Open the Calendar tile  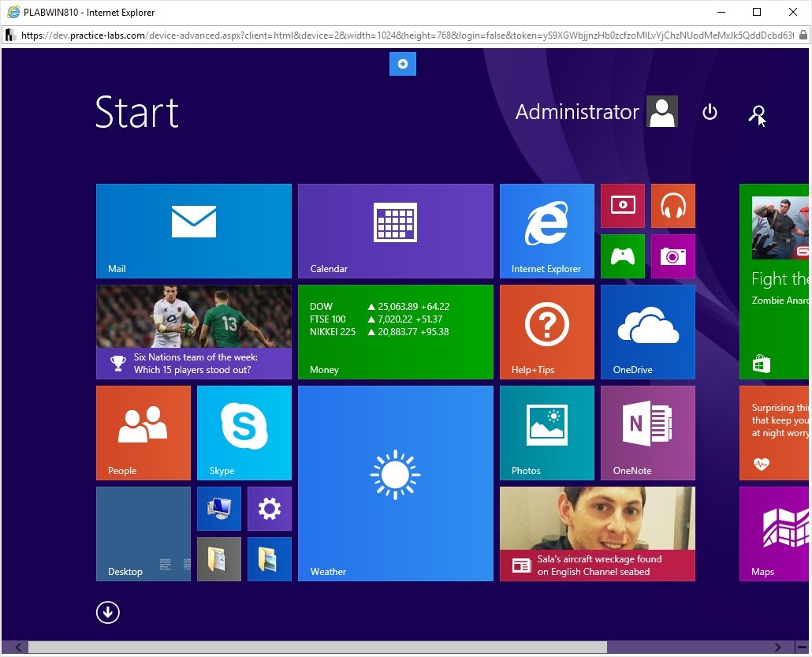(396, 231)
